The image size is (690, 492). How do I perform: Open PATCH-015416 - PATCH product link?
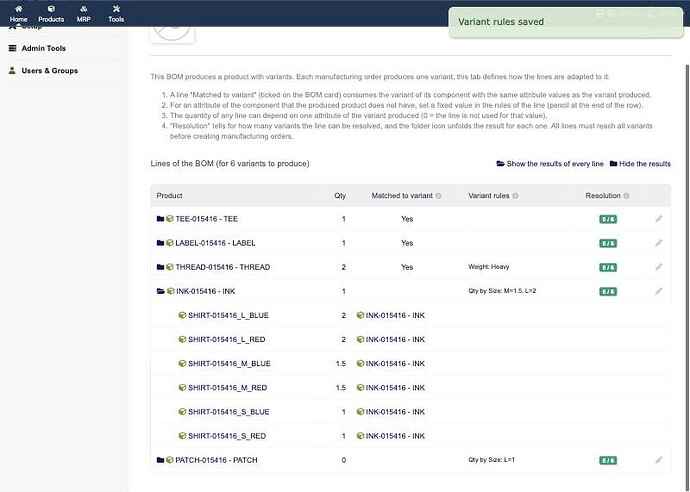click(216, 460)
